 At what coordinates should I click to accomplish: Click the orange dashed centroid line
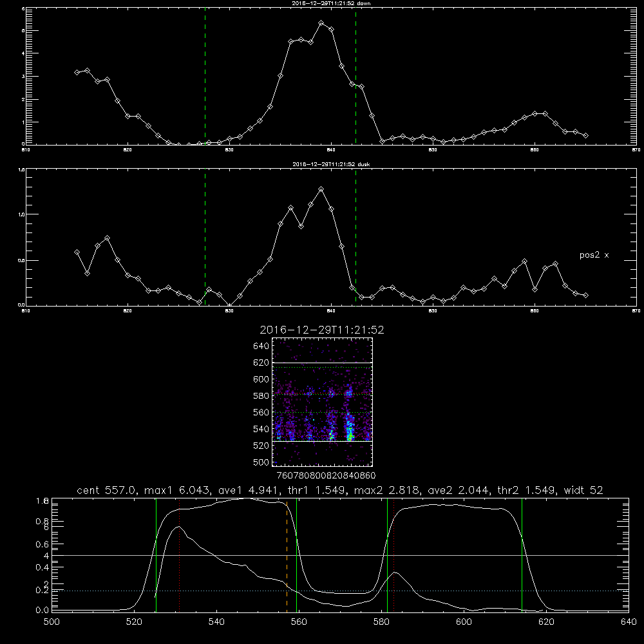pos(287,555)
